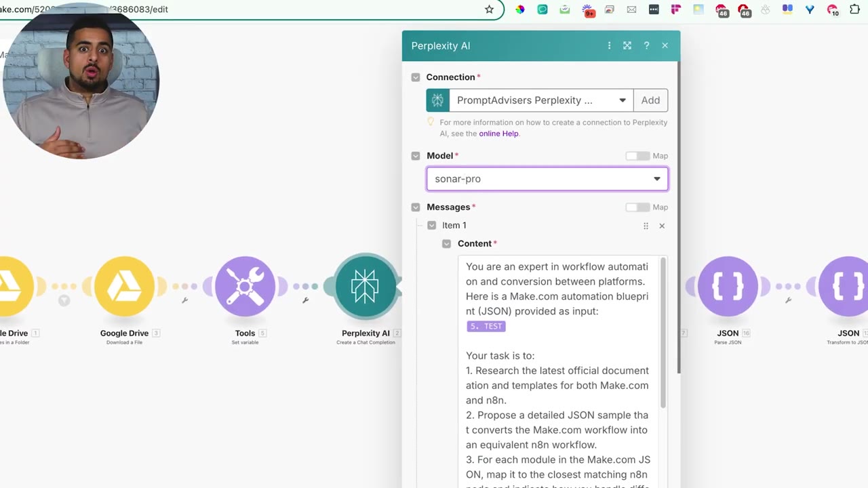Select the JSON Parse JSON module
The width and height of the screenshot is (868, 488).
(728, 287)
